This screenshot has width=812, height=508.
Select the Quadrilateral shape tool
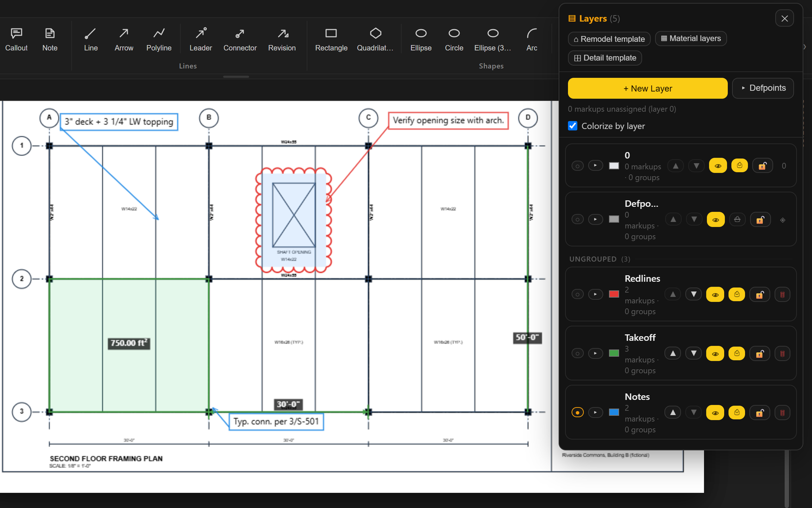[x=375, y=40]
